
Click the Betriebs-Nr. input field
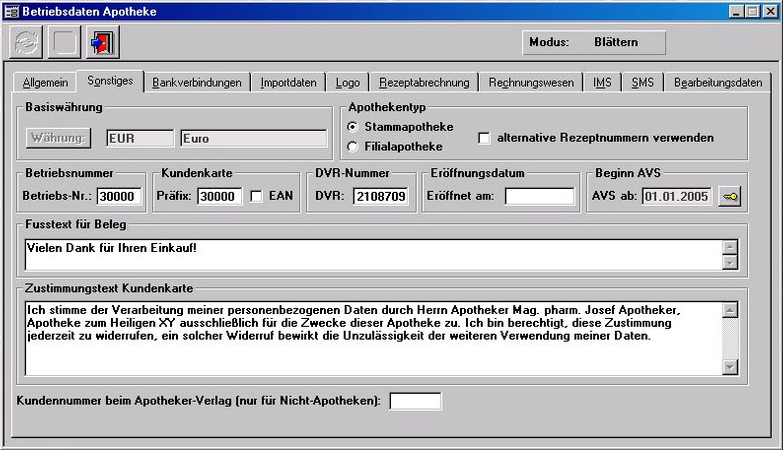119,196
